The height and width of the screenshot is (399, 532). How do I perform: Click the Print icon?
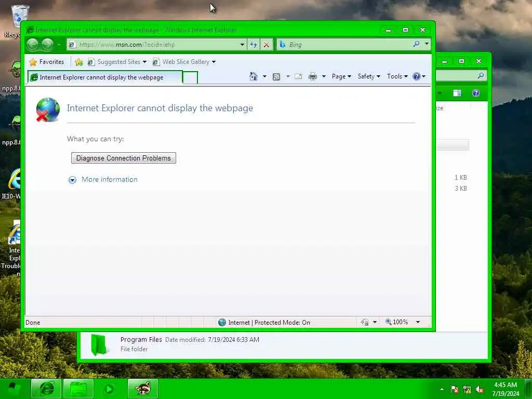[312, 76]
